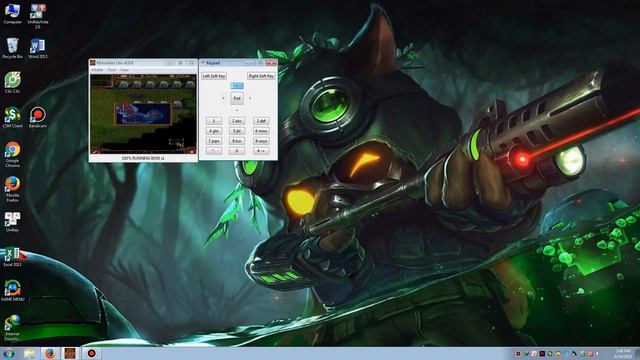Click the star keypad button
This screenshot has width=640, height=360.
coord(214,151)
